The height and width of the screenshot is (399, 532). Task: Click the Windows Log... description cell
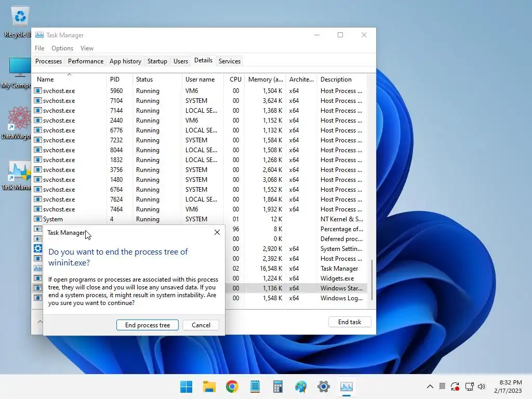pos(341,298)
